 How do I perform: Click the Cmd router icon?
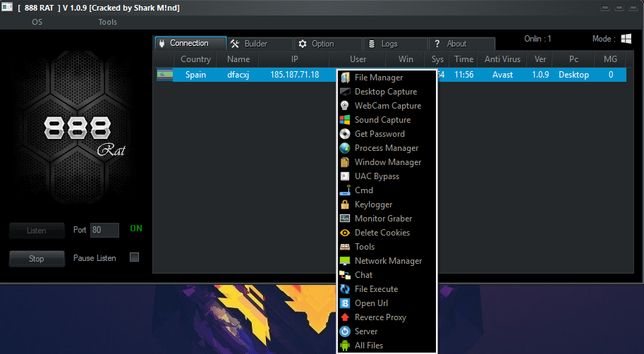345,190
